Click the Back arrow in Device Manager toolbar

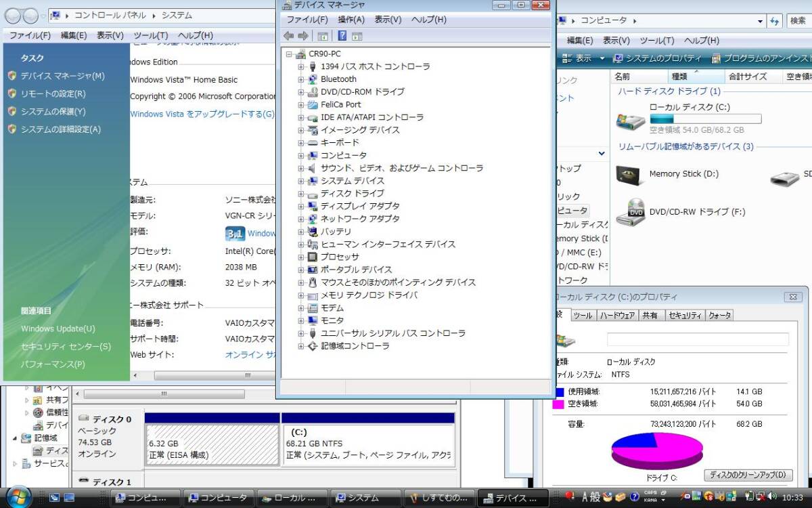tap(289, 36)
